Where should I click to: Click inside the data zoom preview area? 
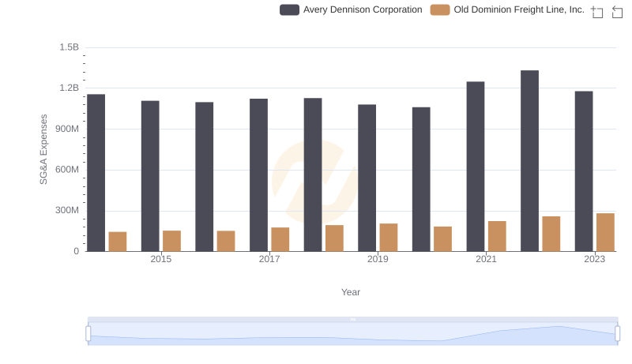point(352,334)
